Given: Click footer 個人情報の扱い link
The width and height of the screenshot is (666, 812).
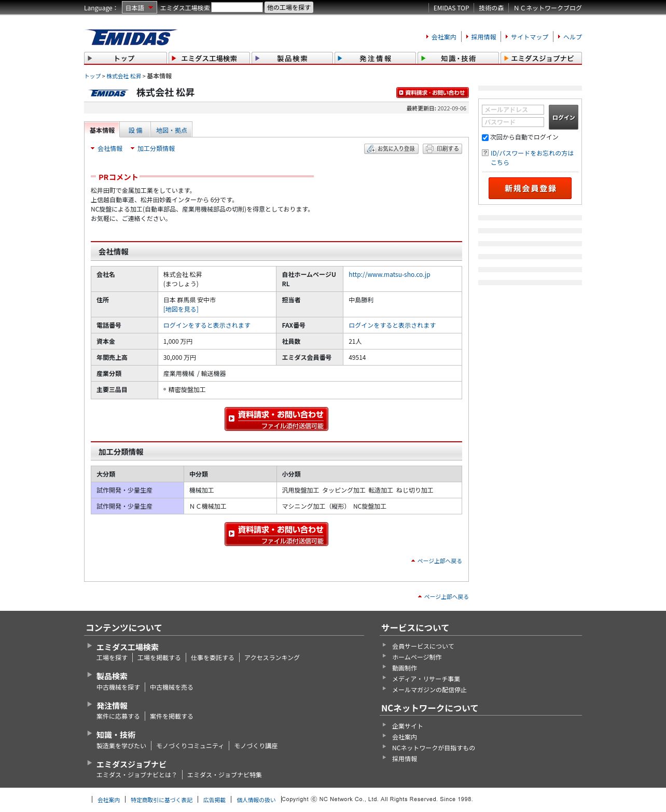Looking at the screenshot, I should (256, 800).
